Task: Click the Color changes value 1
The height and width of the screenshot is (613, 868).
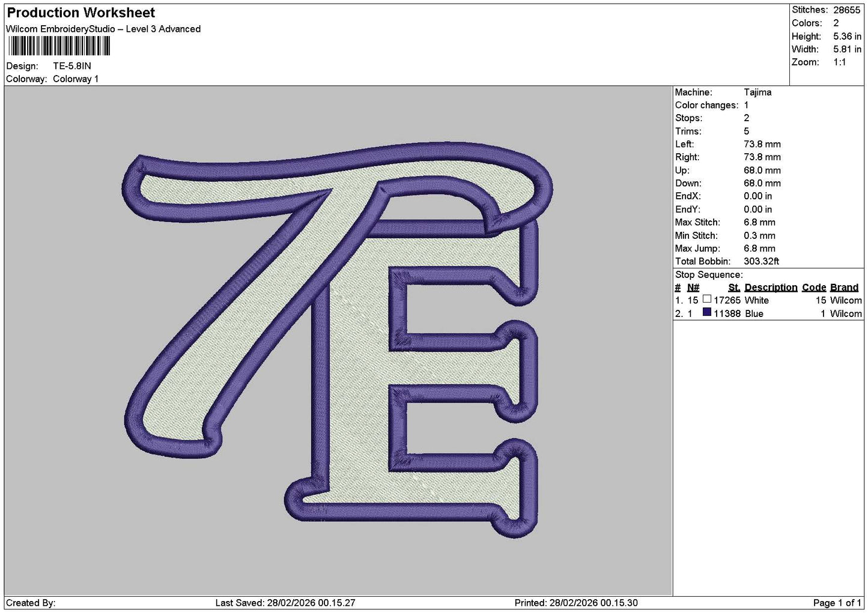Action: tap(746, 105)
